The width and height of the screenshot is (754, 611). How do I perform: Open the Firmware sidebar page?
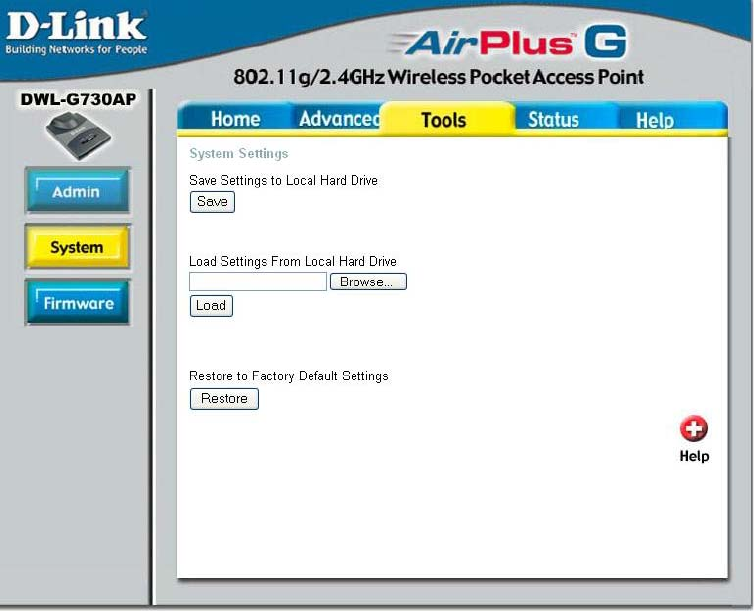(77, 303)
